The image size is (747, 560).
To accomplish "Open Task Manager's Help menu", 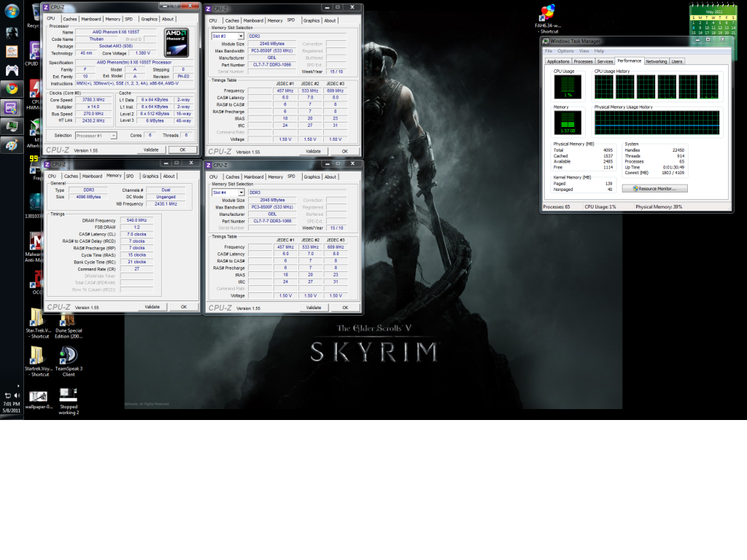I will pos(599,51).
